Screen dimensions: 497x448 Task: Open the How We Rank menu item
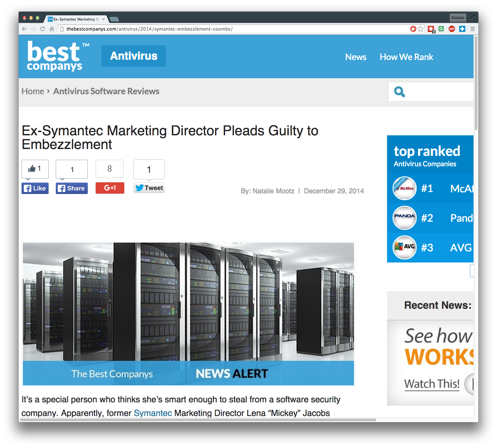pyautogui.click(x=406, y=57)
